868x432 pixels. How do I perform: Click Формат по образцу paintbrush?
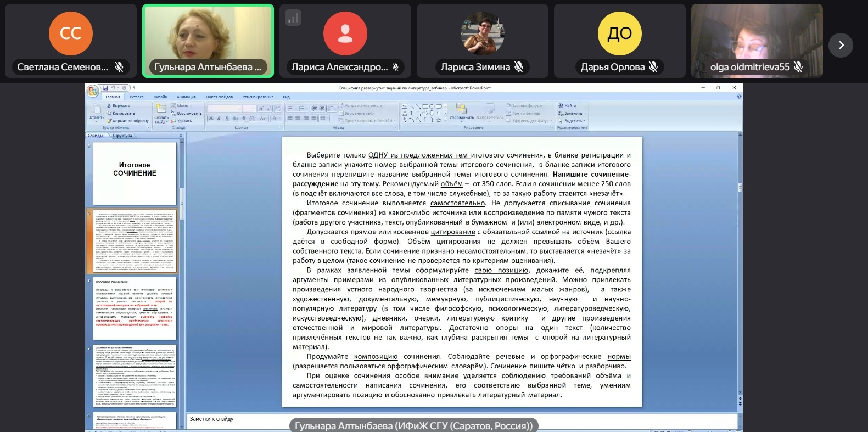tap(109, 121)
